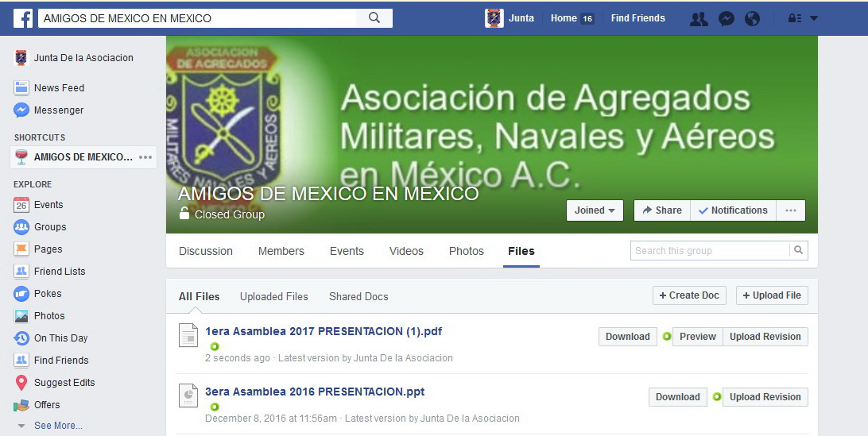Viewport: 868px width, 436px height.
Task: Switch to the group Photos tab
Action: (x=466, y=251)
